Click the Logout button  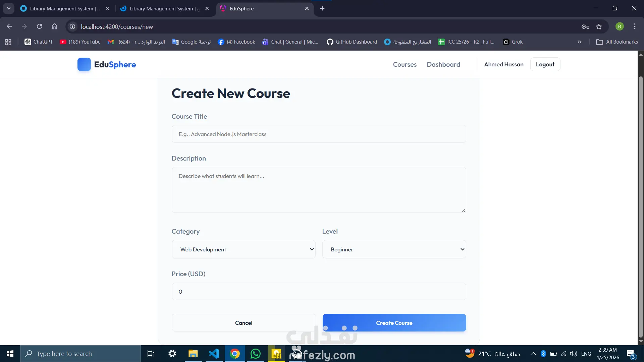coord(545,64)
